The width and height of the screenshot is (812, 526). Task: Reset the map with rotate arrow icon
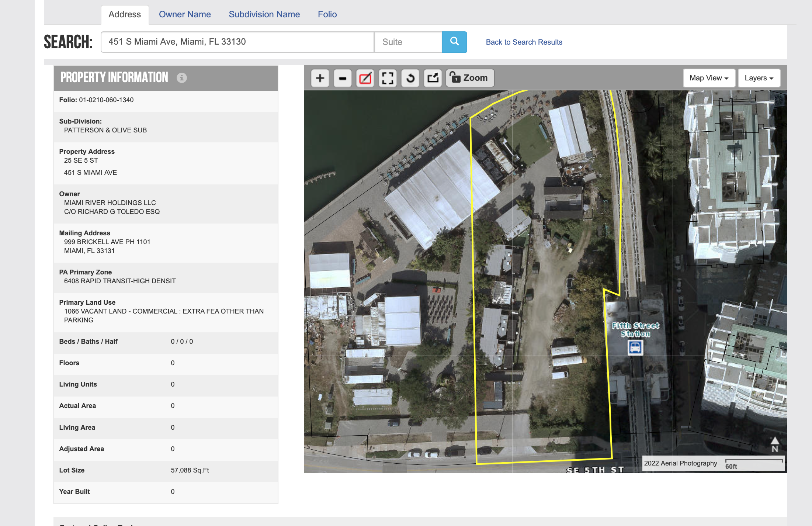click(410, 78)
